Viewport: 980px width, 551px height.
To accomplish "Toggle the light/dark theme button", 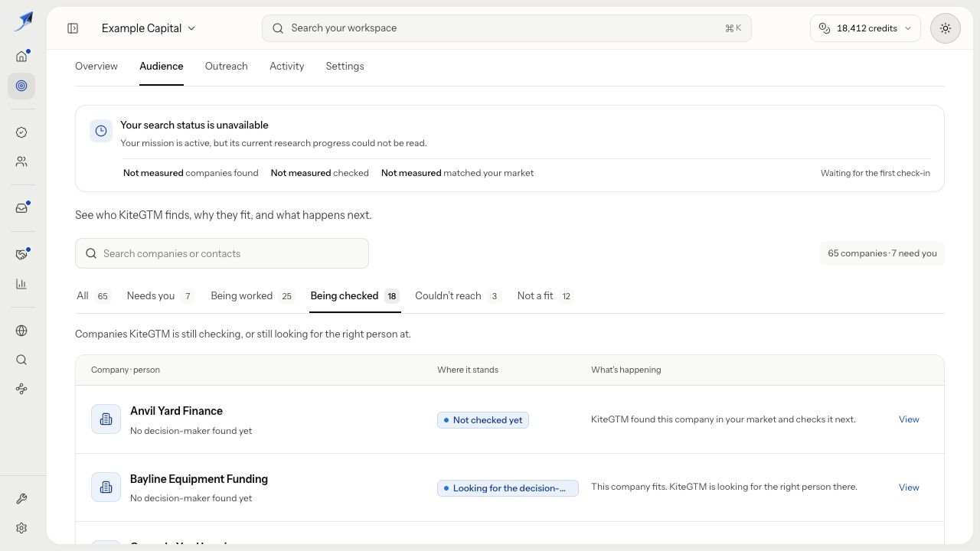I will point(946,28).
